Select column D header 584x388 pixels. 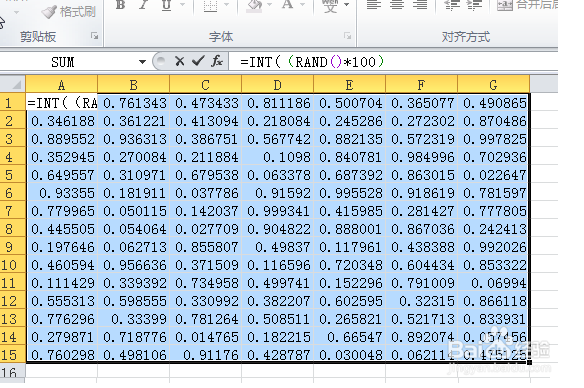tap(277, 85)
